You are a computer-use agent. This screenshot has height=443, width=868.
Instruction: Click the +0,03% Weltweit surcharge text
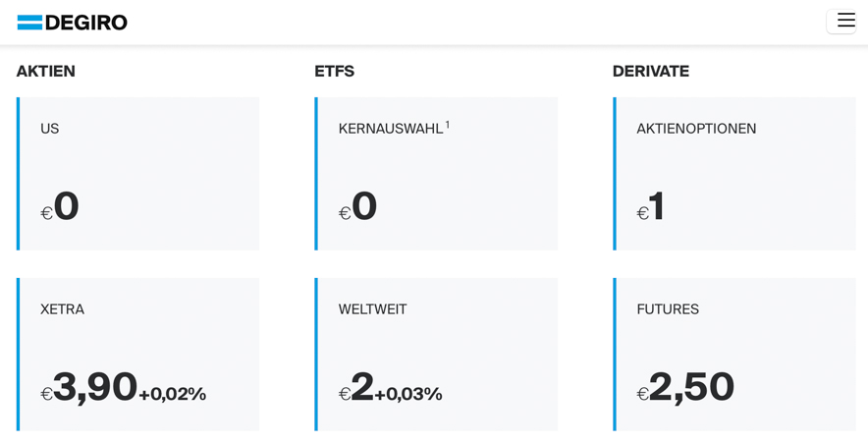click(408, 394)
